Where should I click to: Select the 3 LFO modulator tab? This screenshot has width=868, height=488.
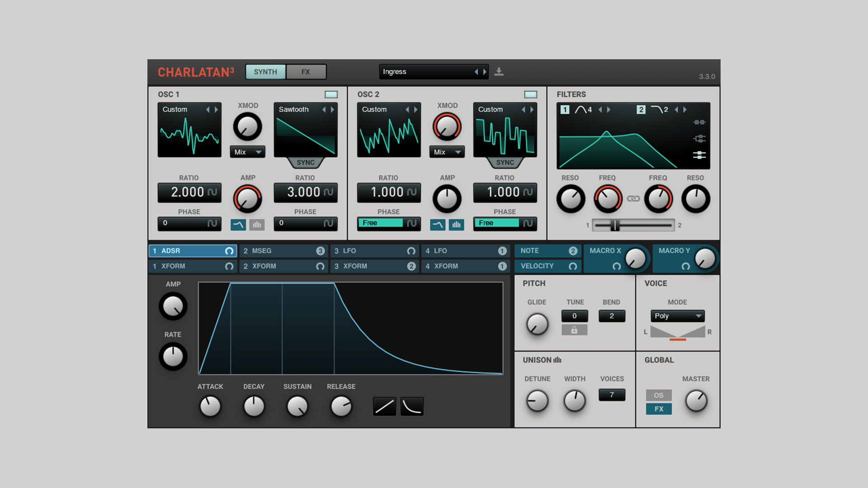tap(375, 251)
